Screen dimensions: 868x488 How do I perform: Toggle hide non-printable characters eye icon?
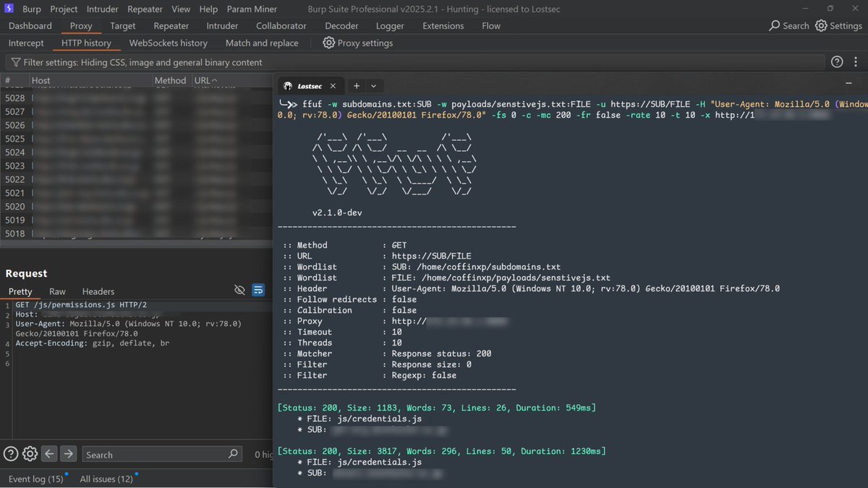[x=240, y=290]
